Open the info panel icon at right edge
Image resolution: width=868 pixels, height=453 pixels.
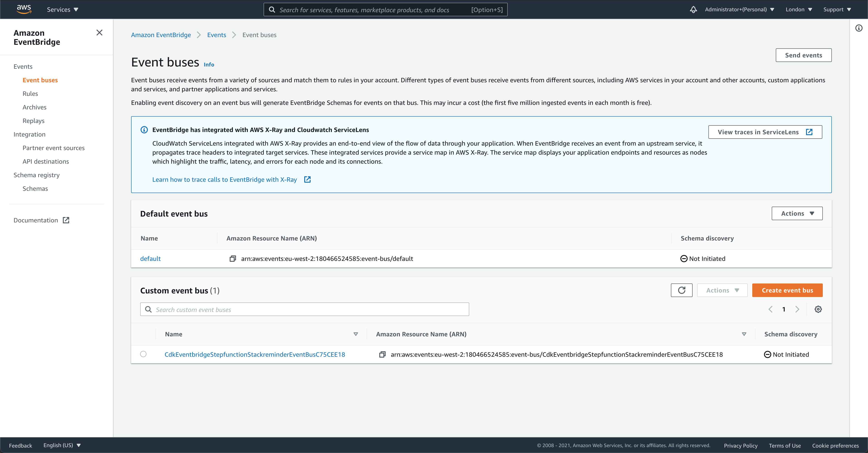click(859, 28)
